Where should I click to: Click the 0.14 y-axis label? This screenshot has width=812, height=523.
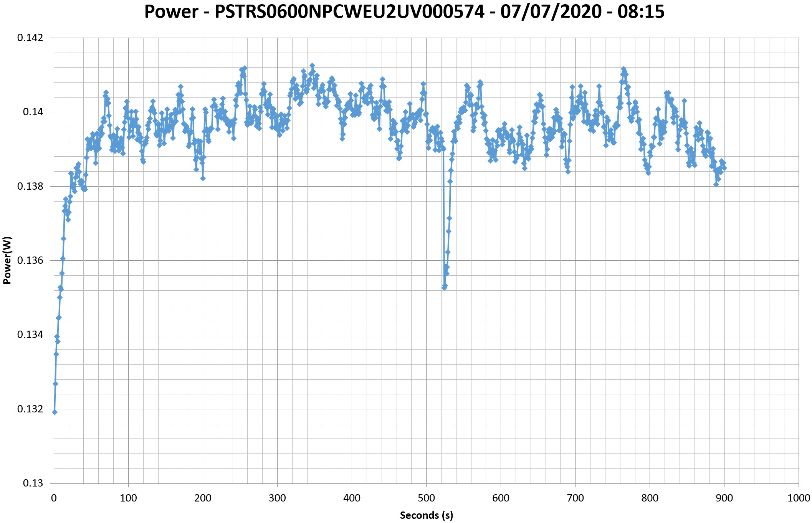(33, 112)
